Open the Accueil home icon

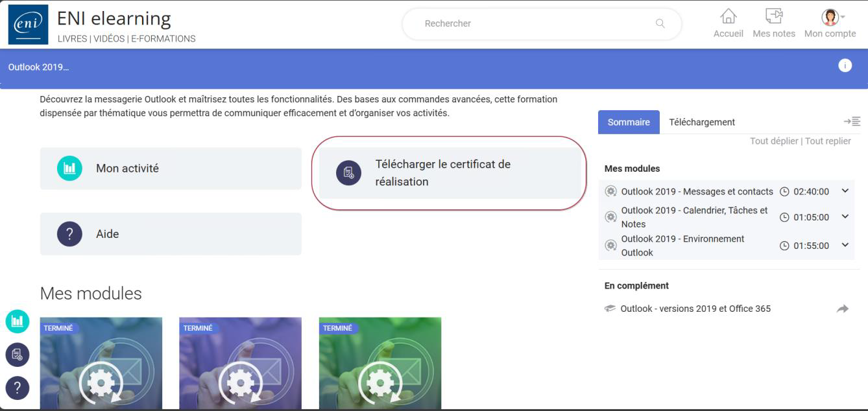[x=728, y=18]
